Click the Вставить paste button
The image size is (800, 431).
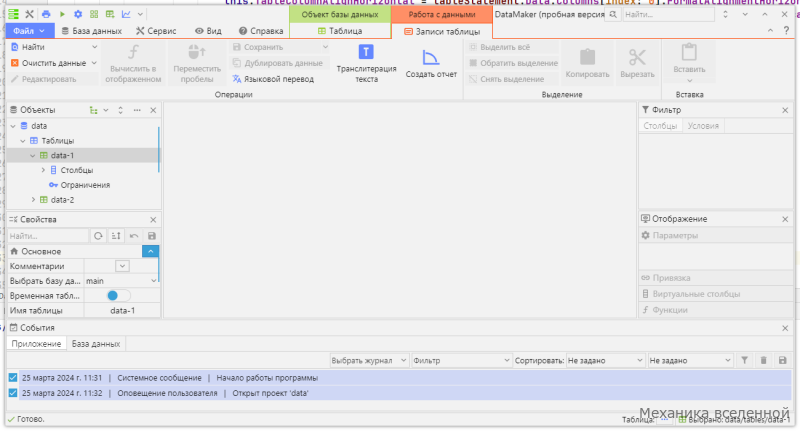click(689, 62)
